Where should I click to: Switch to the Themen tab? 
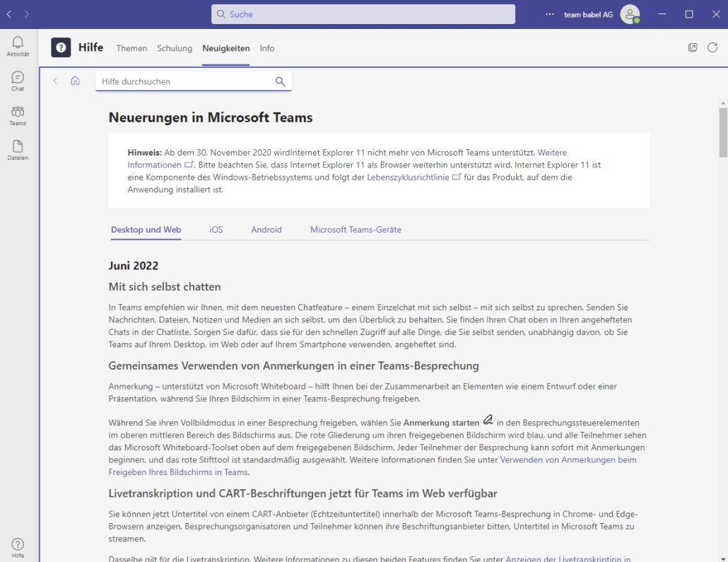[132, 48]
